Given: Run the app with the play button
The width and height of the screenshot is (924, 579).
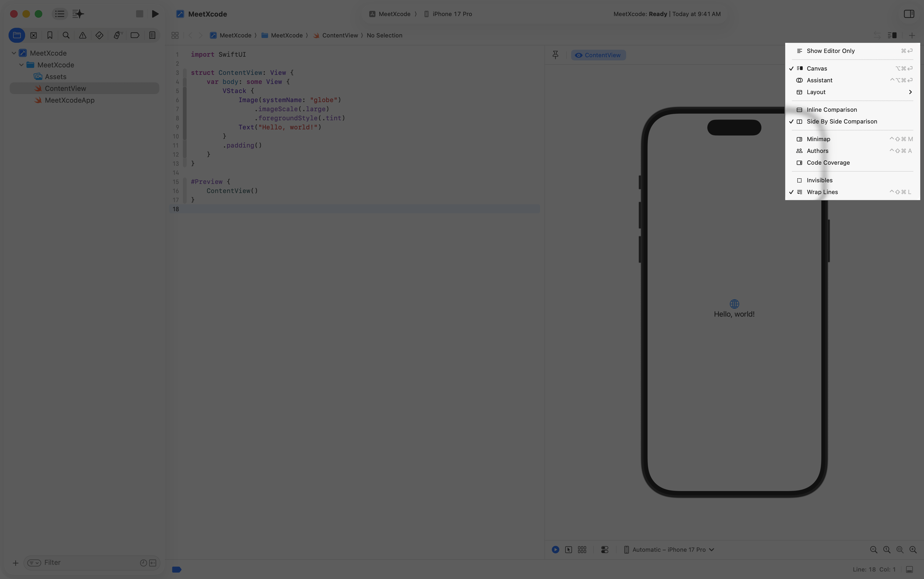Looking at the screenshot, I should [155, 14].
